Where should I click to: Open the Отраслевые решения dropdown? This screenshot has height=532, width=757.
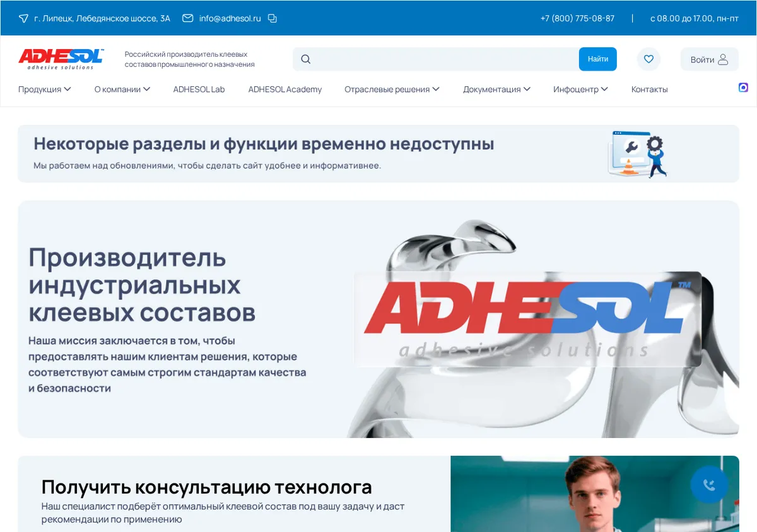pos(392,90)
